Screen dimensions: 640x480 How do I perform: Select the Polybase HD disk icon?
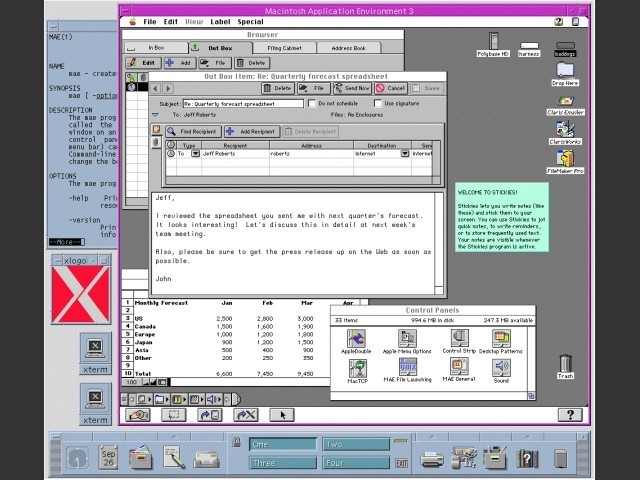[493, 41]
